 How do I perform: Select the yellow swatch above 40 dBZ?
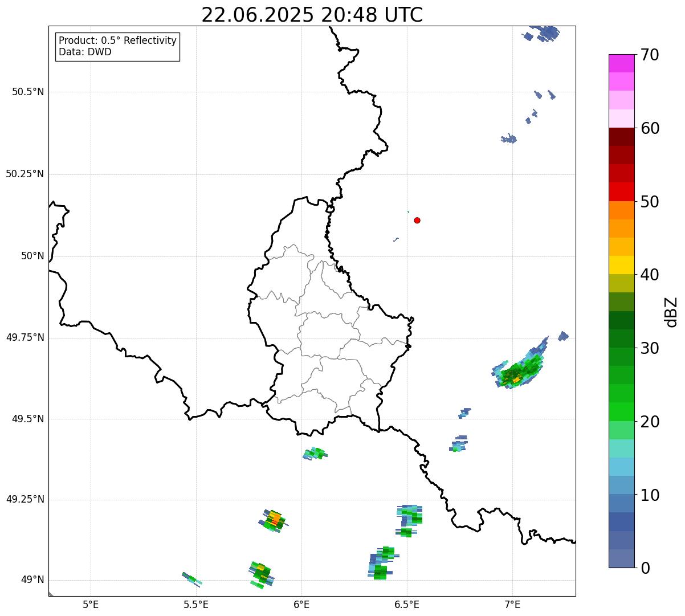622,265
